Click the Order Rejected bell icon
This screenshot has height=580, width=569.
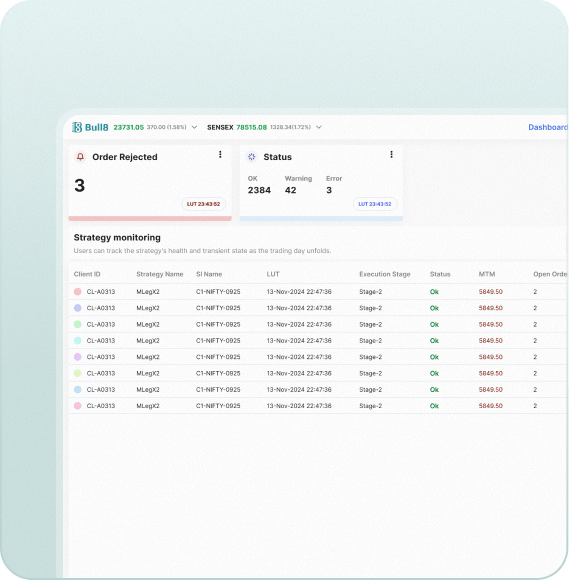[x=80, y=157]
